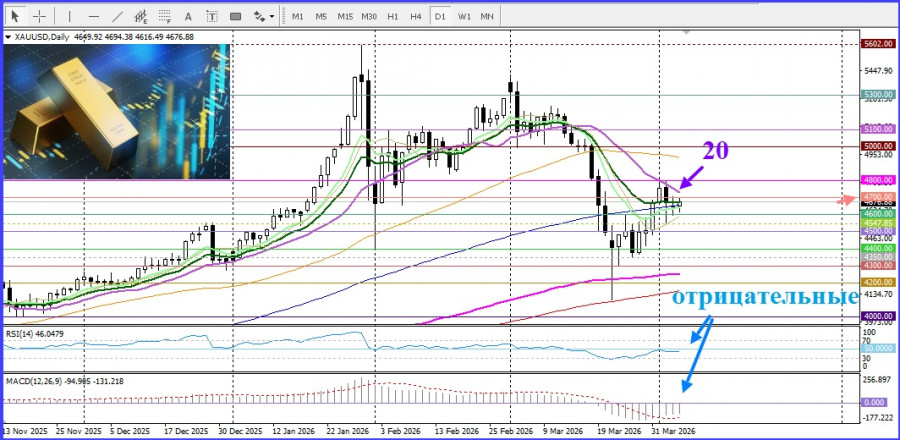
Task: Switch chart to MN monthly timeframe
Action: click(487, 17)
